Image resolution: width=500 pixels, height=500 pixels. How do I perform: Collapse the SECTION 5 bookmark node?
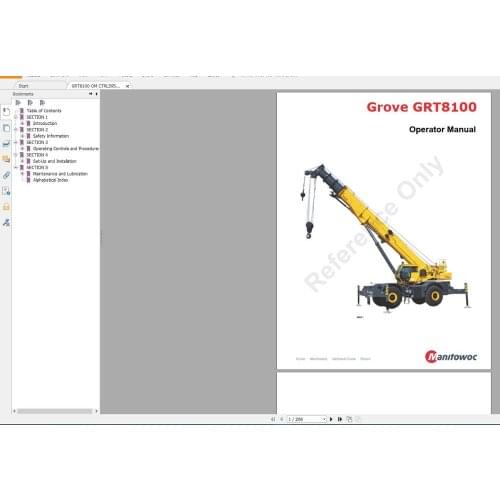click(16, 167)
